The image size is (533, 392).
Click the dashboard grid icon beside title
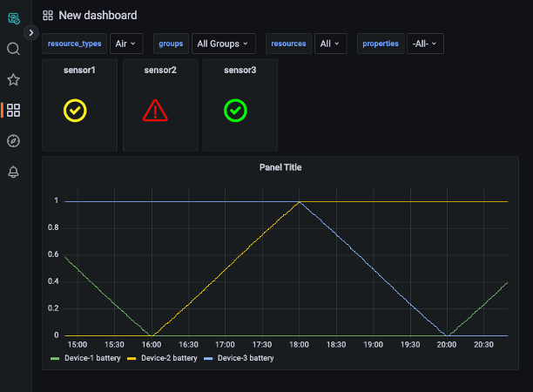point(48,16)
